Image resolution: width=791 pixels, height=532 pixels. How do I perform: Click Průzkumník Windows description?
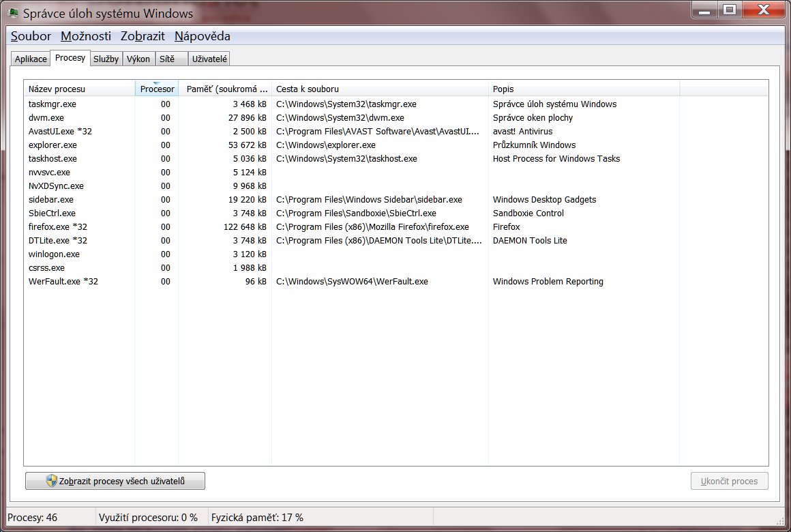point(534,145)
